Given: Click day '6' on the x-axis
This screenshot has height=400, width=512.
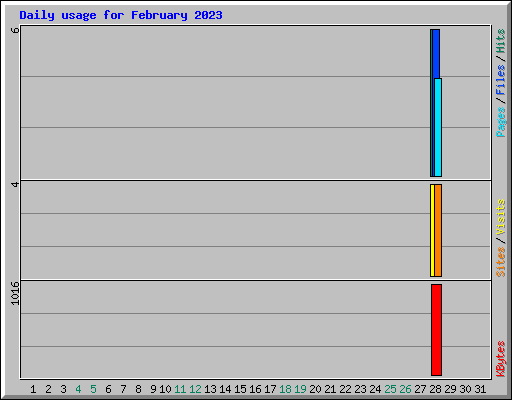Looking at the screenshot, I should (108, 389).
